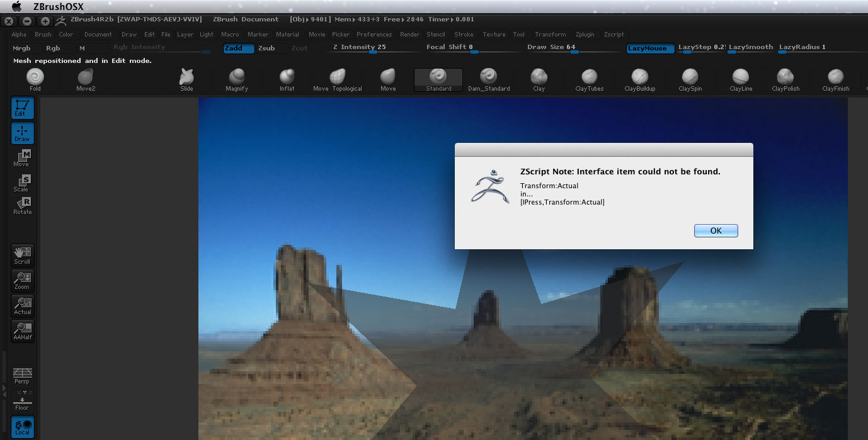Select the ClaySpin brush

tap(690, 80)
